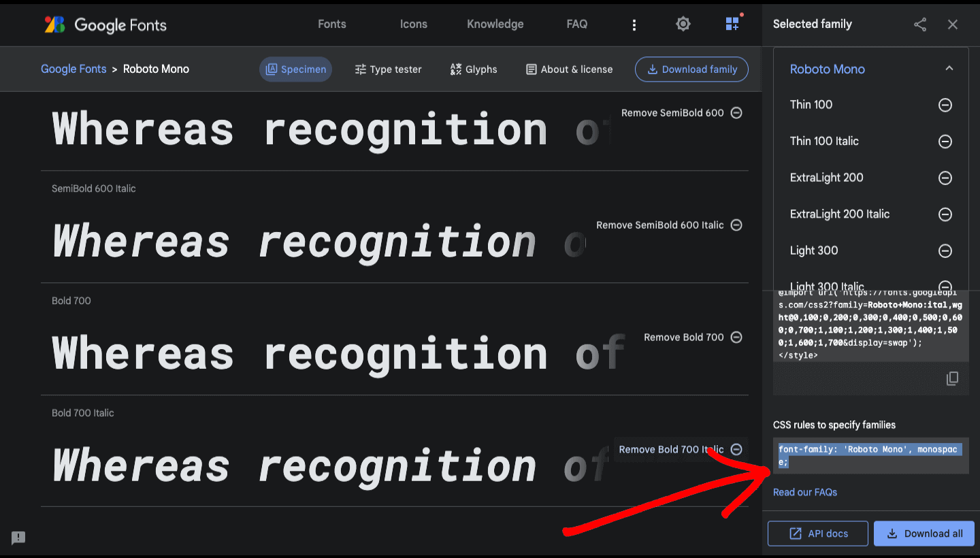Toggle the theme brightness icon

[683, 24]
